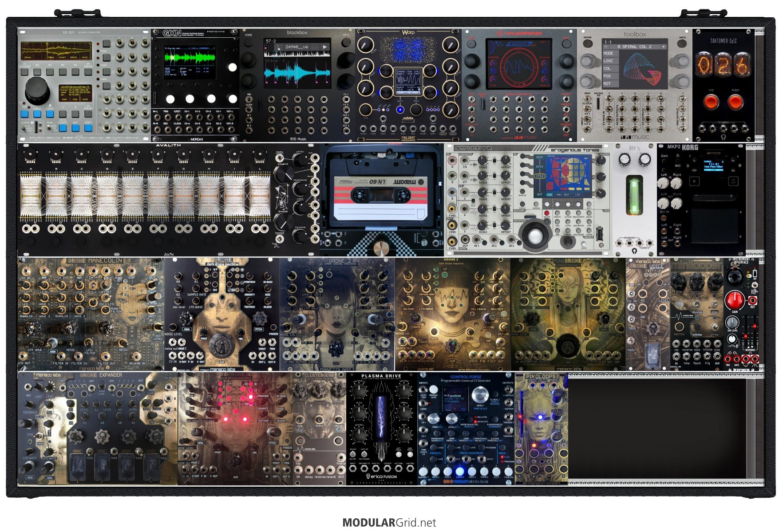The image size is (779, 532).
Task: Select EFX1 node on Structure screen
Action: [539, 167]
